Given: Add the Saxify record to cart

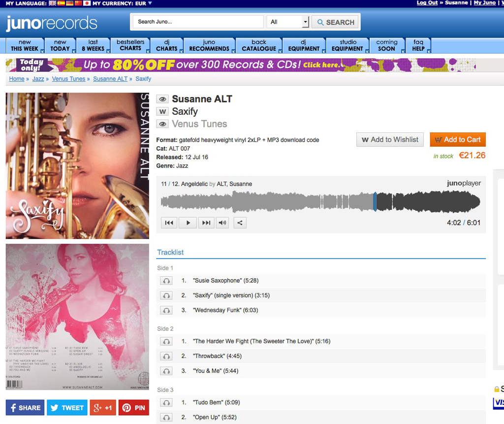Looking at the screenshot, I should (458, 140).
